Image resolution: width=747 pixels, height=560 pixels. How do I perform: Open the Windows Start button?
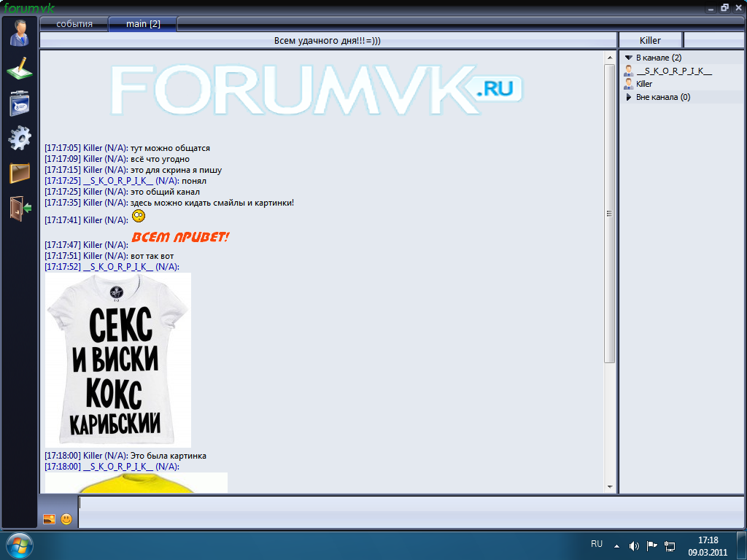pyautogui.click(x=18, y=545)
